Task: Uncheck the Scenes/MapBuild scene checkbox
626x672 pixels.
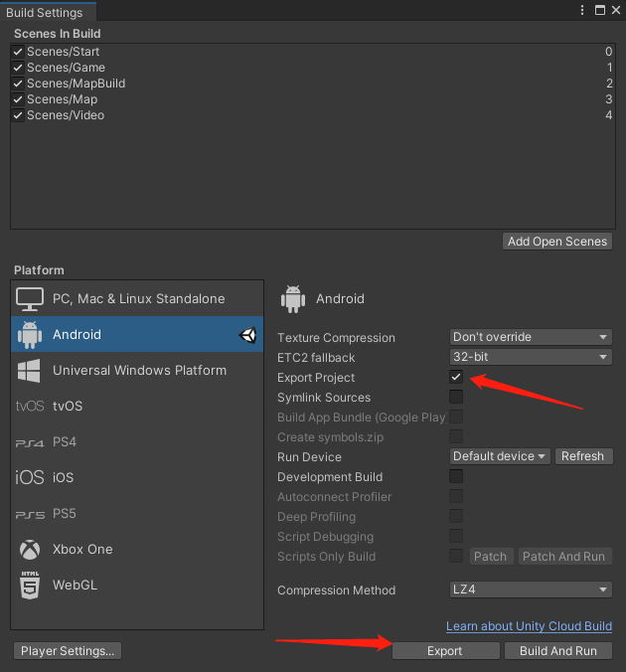Action: [18, 84]
